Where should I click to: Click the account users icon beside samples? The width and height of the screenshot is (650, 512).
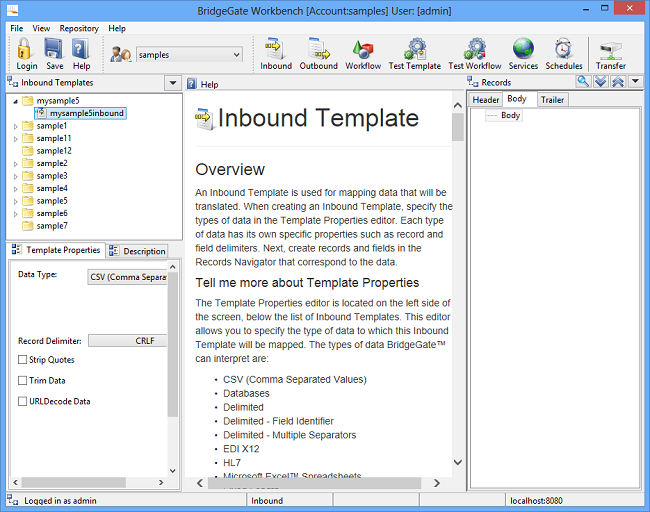pyautogui.click(x=121, y=54)
